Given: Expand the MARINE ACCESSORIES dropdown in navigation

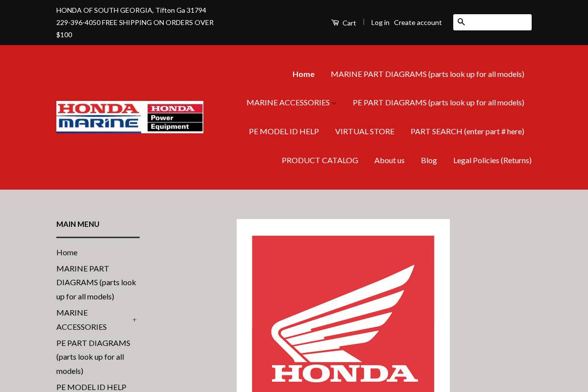Looking at the screenshot, I should (288, 102).
